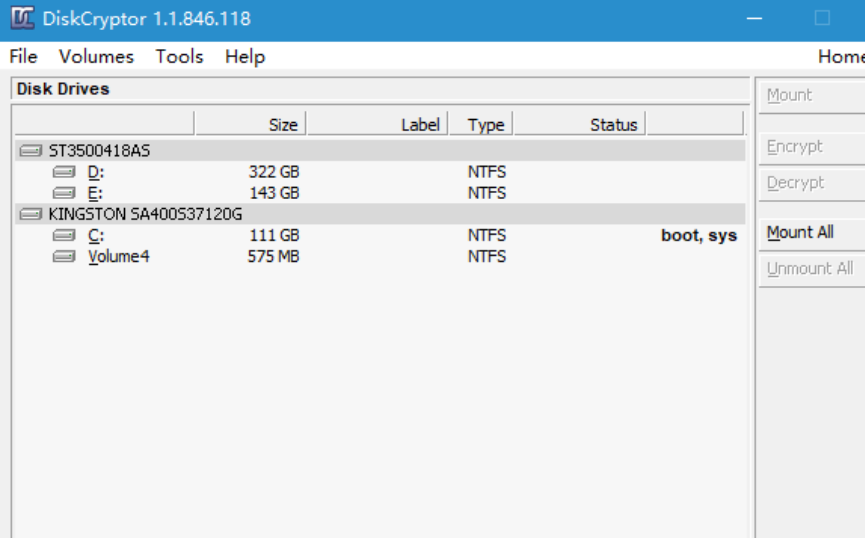Open the Help menu
The height and width of the screenshot is (538, 865).
245,56
